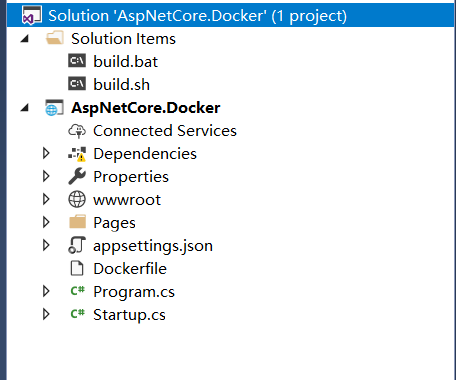Click the Connected Services cloud icon
This screenshot has width=456, height=380.
[77, 131]
